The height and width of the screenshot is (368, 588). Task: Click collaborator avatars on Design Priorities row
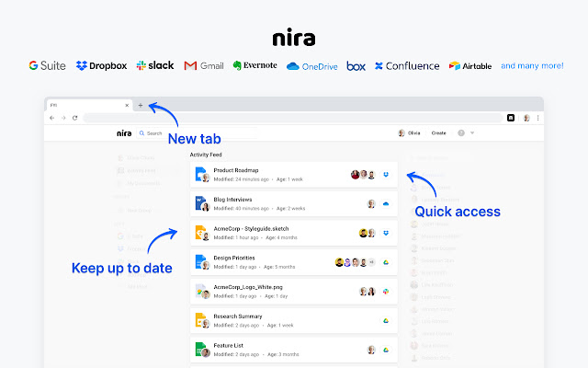[x=356, y=262]
